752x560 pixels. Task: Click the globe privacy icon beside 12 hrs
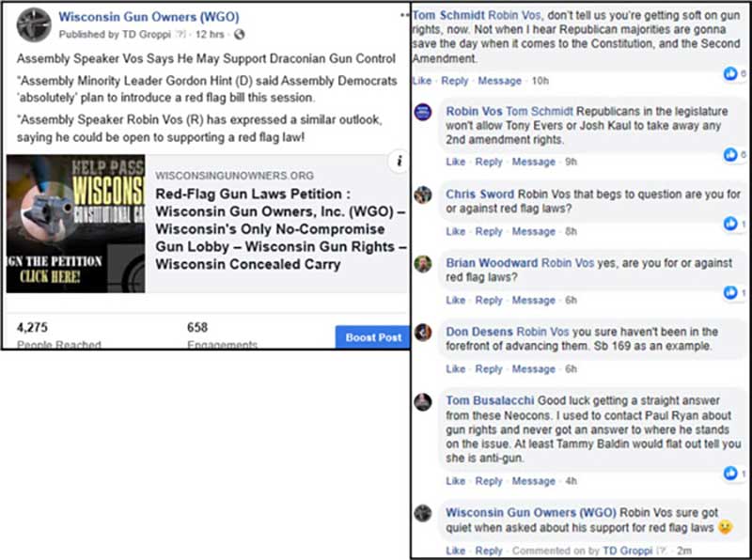pyautogui.click(x=239, y=36)
